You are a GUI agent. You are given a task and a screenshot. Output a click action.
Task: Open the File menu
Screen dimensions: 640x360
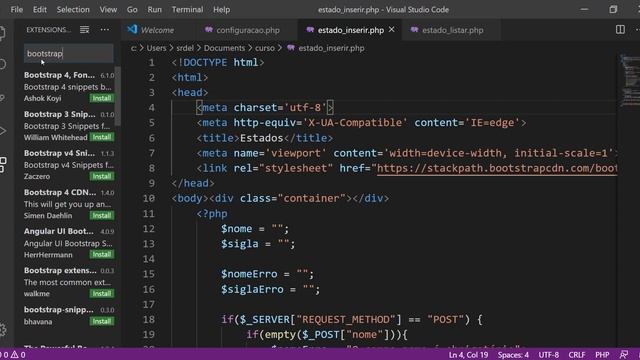pos(17,9)
